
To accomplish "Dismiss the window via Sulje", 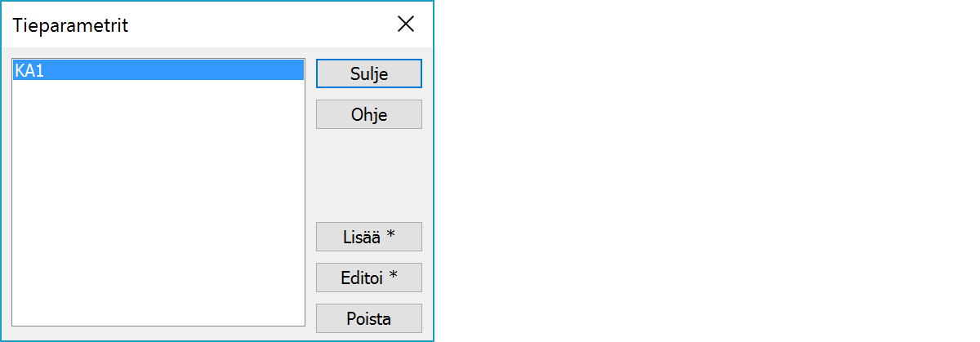I will click(368, 73).
